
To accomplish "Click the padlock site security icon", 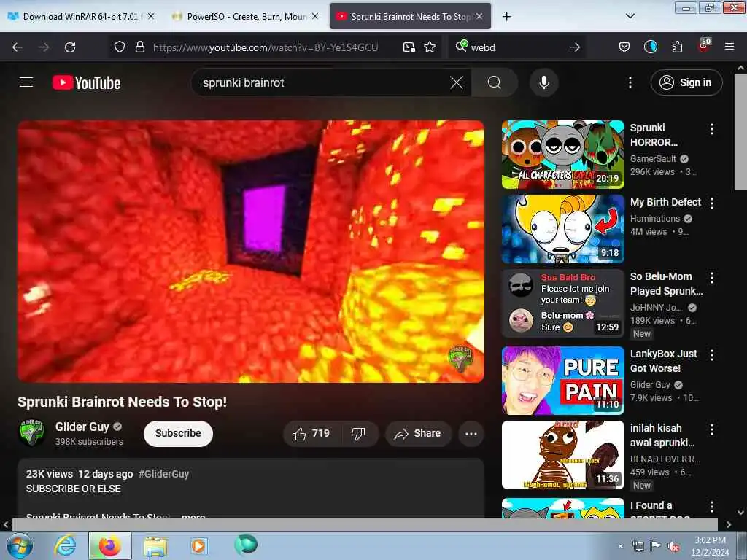I will [x=139, y=47].
